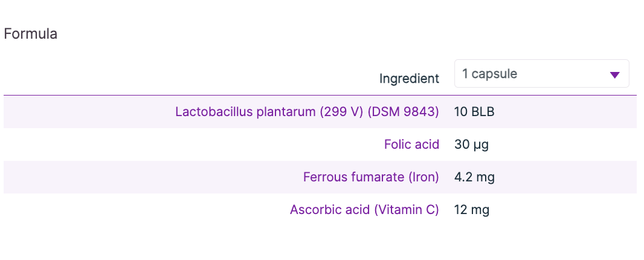Viewport: 644px width, 260px height.
Task: Click the "(Iron)" label after Ferrous fumarate
Action: pyautogui.click(x=423, y=177)
